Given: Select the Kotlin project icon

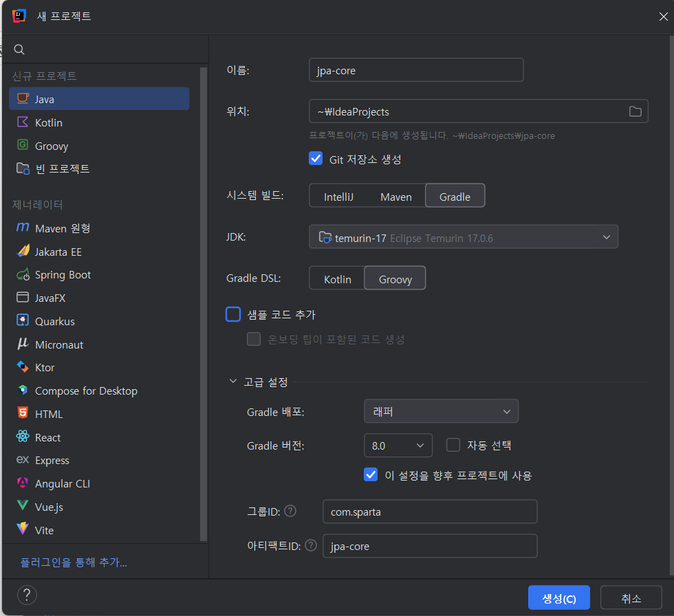Looking at the screenshot, I should pos(23,122).
